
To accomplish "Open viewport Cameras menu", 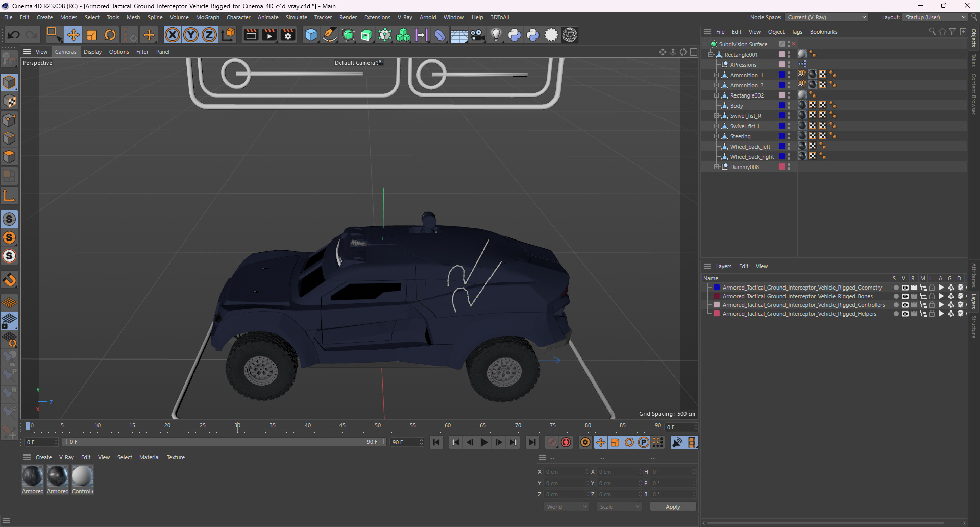I will pyautogui.click(x=65, y=52).
